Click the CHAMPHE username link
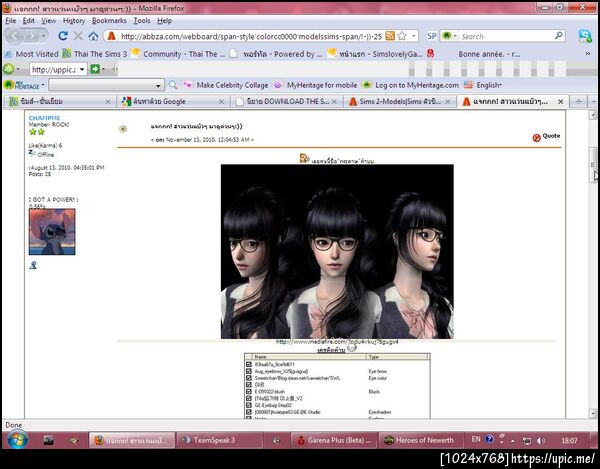The image size is (600, 469). 44,118
